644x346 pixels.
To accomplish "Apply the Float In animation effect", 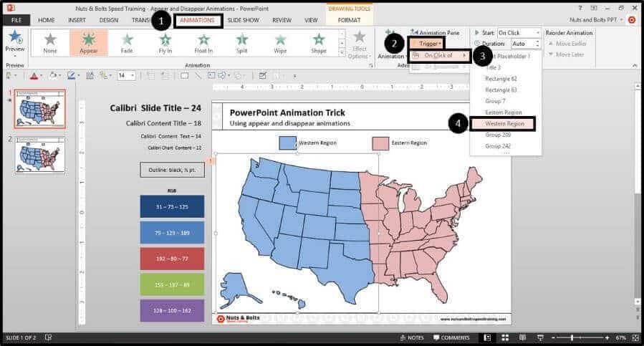I will click(203, 43).
